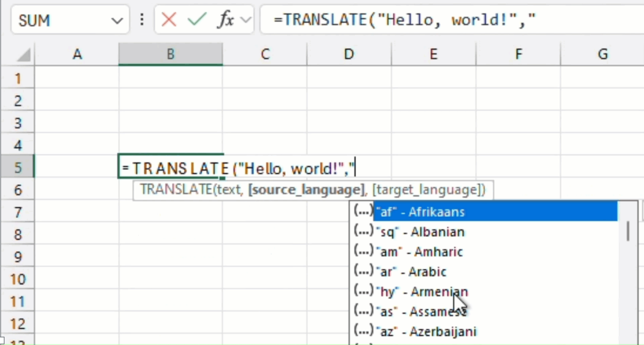Open the SUM name box list
This screenshot has height=345, width=644.
[55, 20]
